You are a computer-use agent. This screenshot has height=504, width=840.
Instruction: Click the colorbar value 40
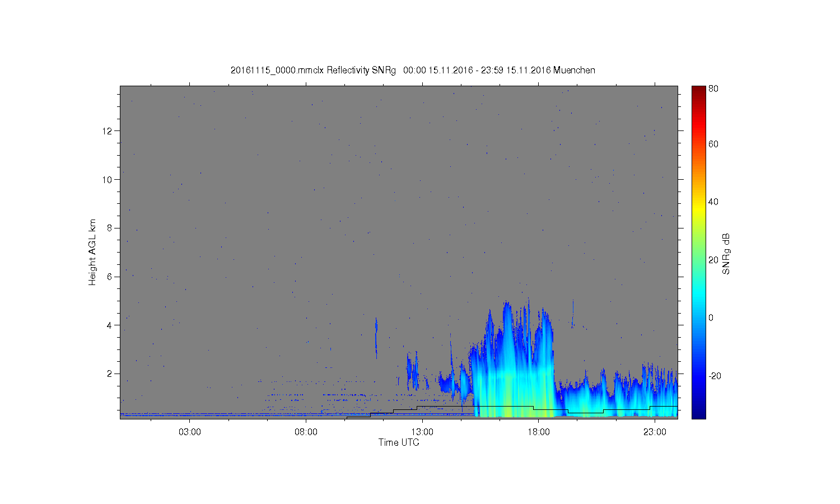[713, 202]
